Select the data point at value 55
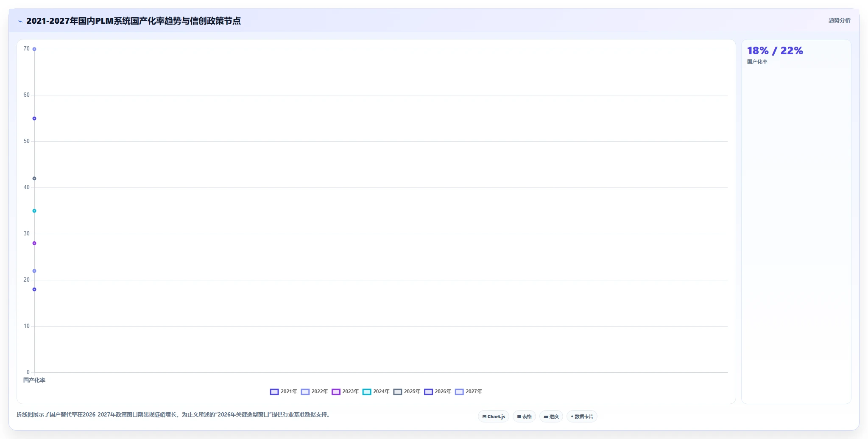The height and width of the screenshot is (439, 868). coord(34,118)
